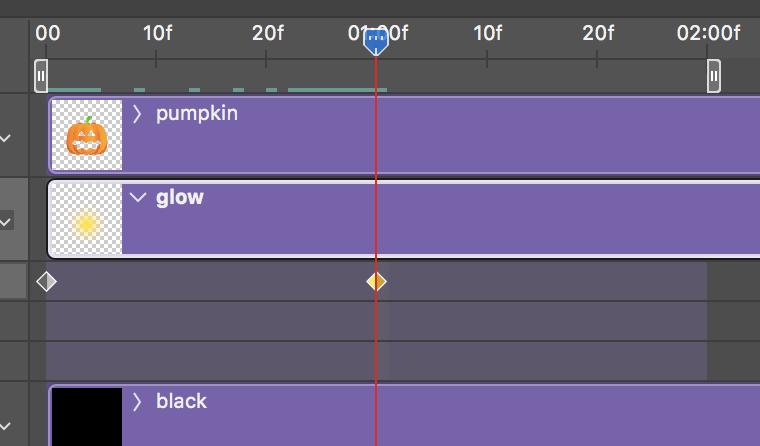This screenshot has width=760, height=446.
Task: Click the 02:00f mark on the time ruler
Action: (708, 33)
